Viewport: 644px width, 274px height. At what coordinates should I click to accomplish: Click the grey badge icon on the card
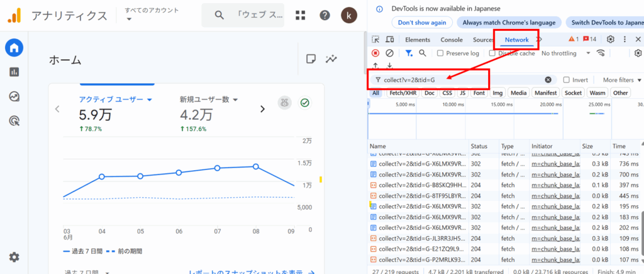click(284, 103)
